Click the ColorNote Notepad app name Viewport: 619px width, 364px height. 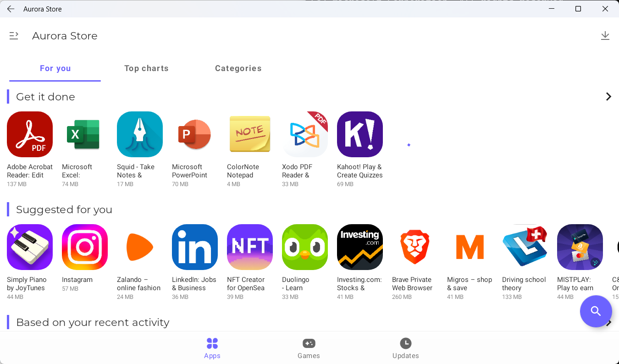pos(243,171)
